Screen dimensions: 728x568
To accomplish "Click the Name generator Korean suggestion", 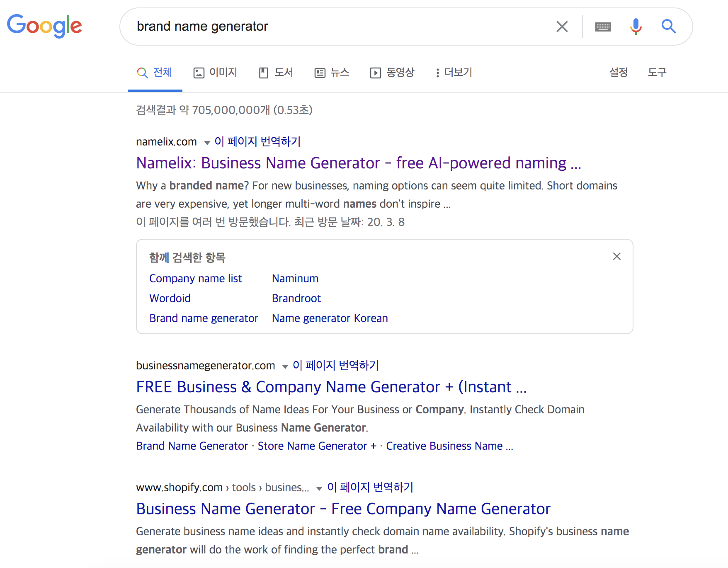I will (x=330, y=318).
